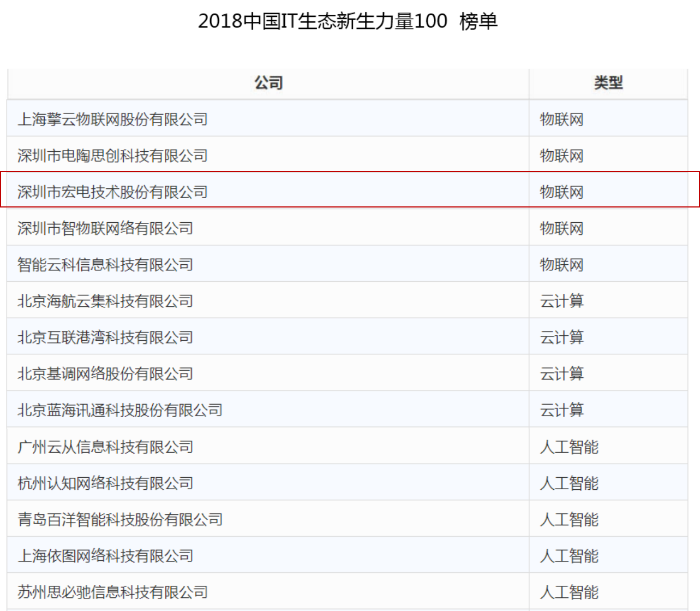
Task: Select 苏州思必驰信息科技有限公司 entry
Action: coord(112,592)
